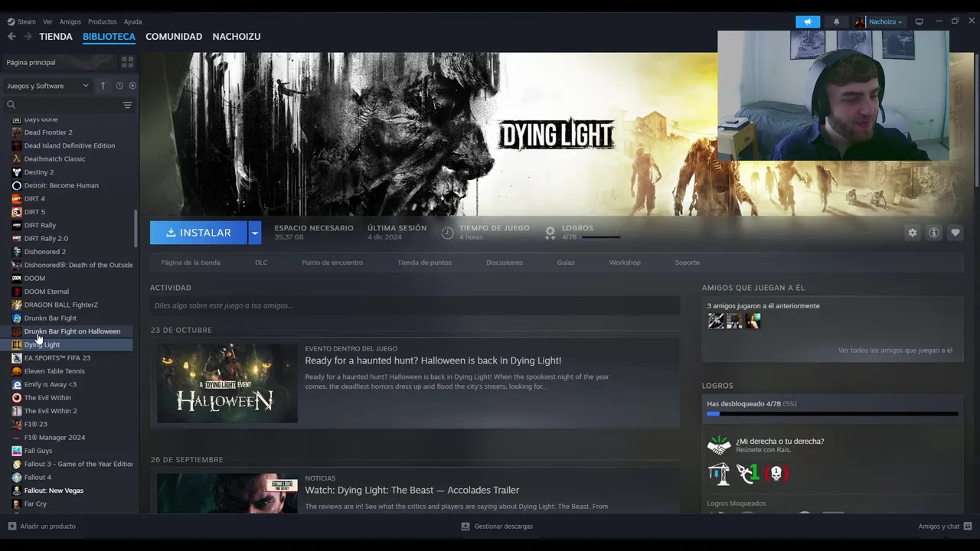Viewport: 980px width, 551px height.
Task: Open the Halloween event thumbnail
Action: [227, 383]
